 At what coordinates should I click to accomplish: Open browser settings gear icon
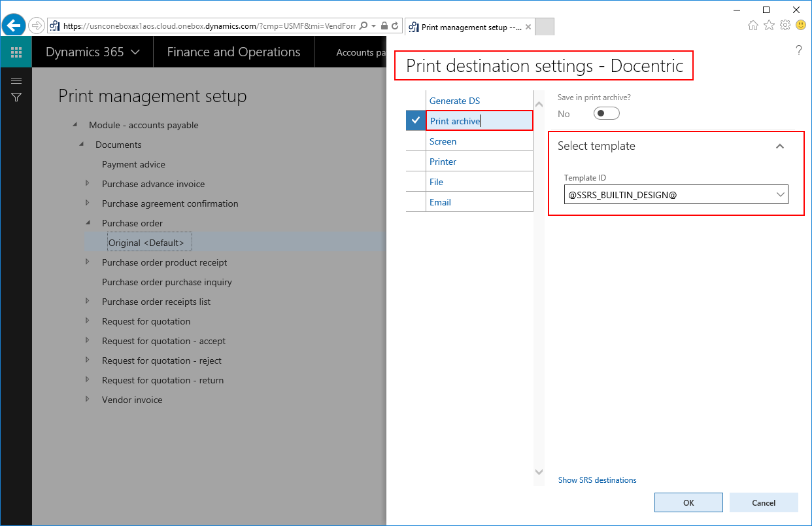coord(785,26)
